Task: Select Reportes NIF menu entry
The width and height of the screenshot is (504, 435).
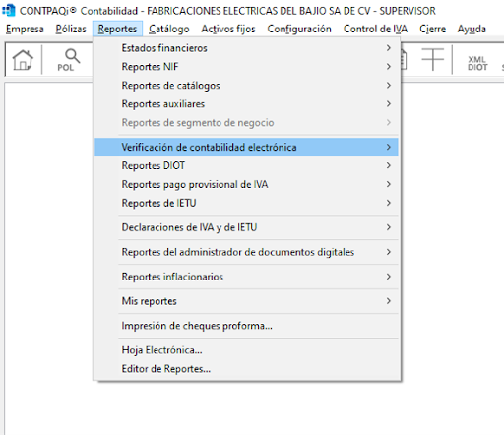Action: point(246,67)
